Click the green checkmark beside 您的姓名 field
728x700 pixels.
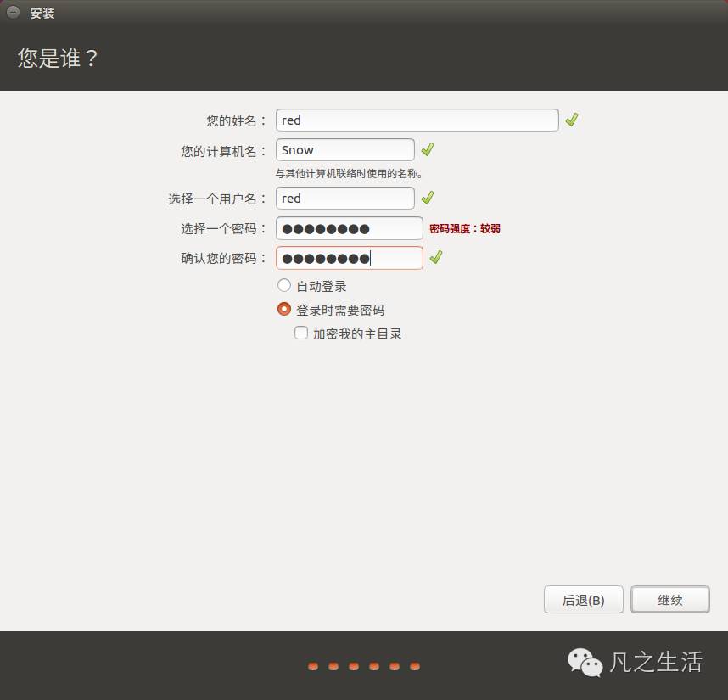tap(571, 120)
